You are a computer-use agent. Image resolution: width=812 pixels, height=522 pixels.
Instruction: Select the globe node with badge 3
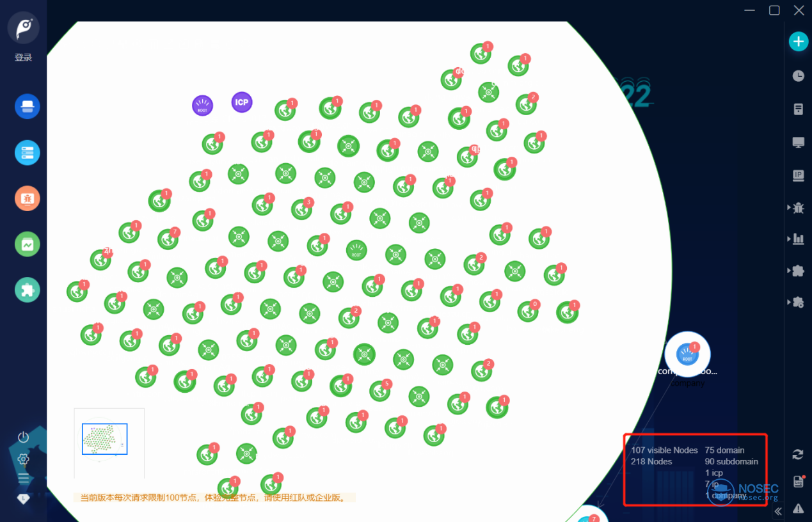pyautogui.click(x=302, y=209)
